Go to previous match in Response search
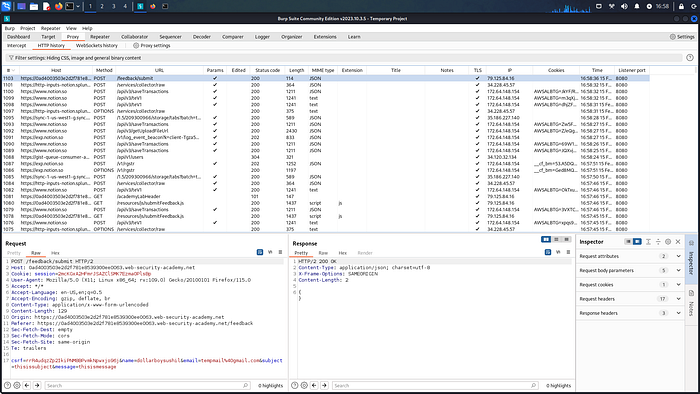Image resolution: width=700 pixels, height=394 pixels. tap(314, 385)
